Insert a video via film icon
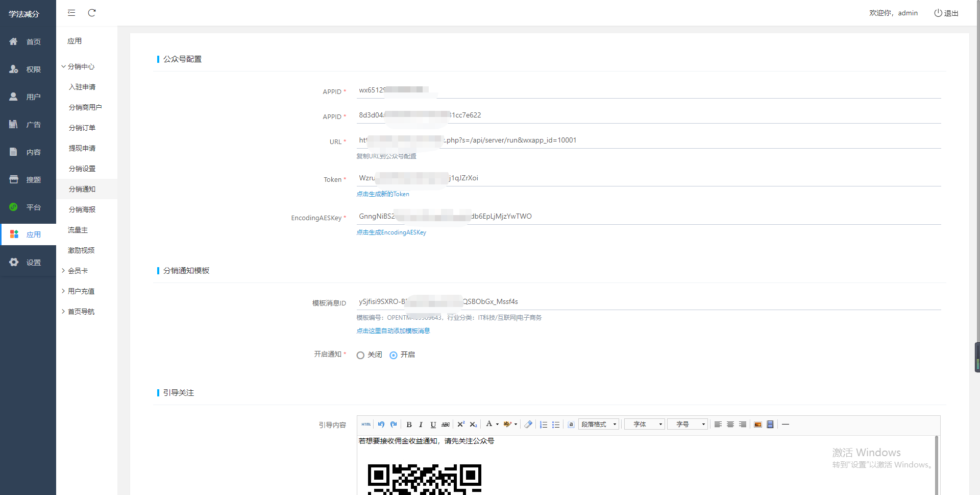Viewport: 980px width, 495px height. pos(770,425)
